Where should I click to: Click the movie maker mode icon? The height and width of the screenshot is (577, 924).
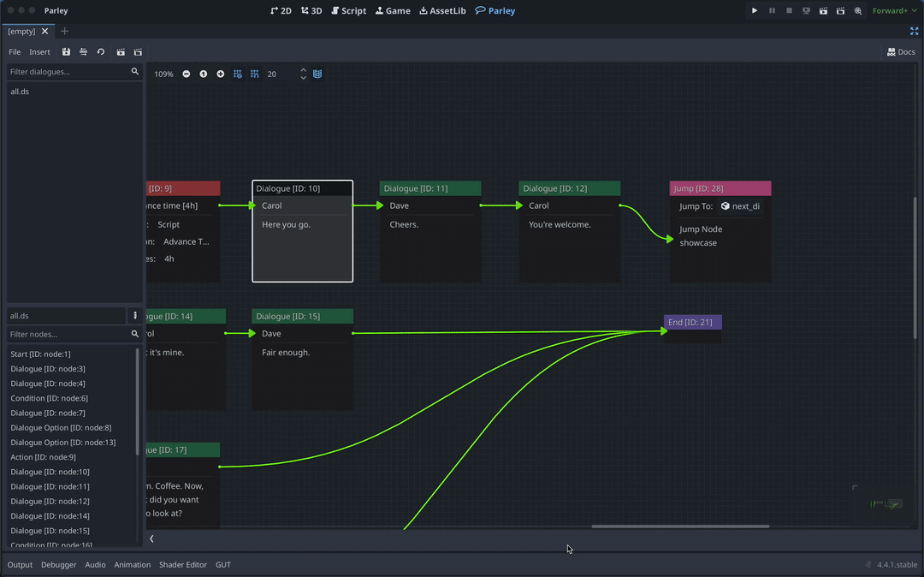click(857, 11)
